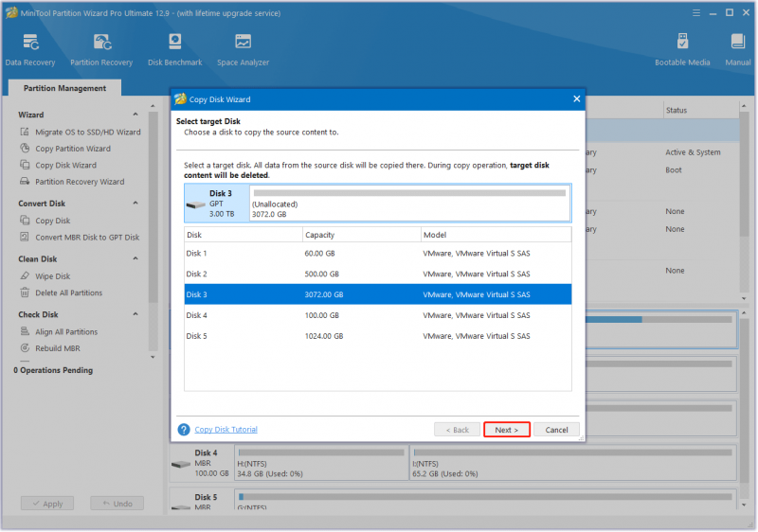
Task: Collapse the Check Disk section
Action: (135, 314)
